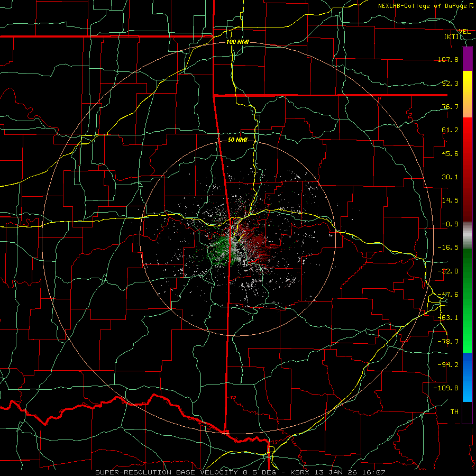
Task: Select the TH label on the scale
Action: pyautogui.click(x=454, y=412)
